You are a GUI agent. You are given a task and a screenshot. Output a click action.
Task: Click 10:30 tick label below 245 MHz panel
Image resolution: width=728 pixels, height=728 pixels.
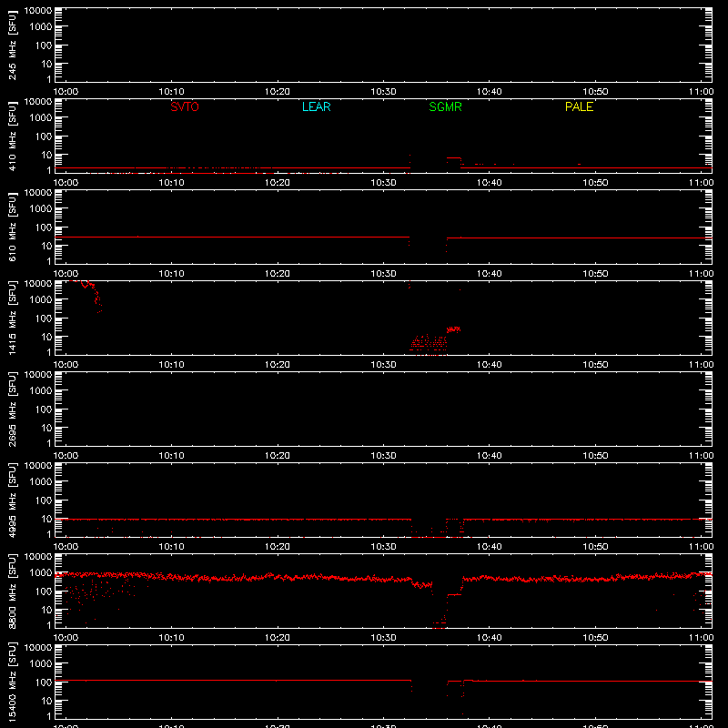pos(383,92)
